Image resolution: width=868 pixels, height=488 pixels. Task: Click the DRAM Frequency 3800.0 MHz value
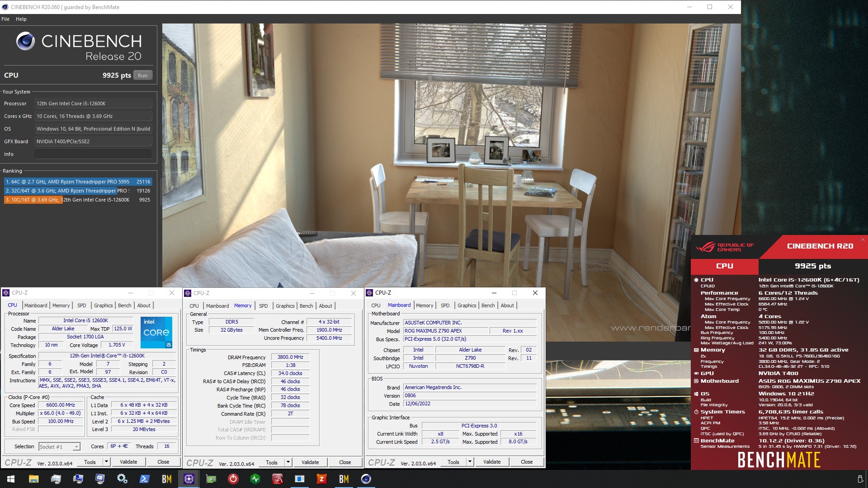pos(290,357)
